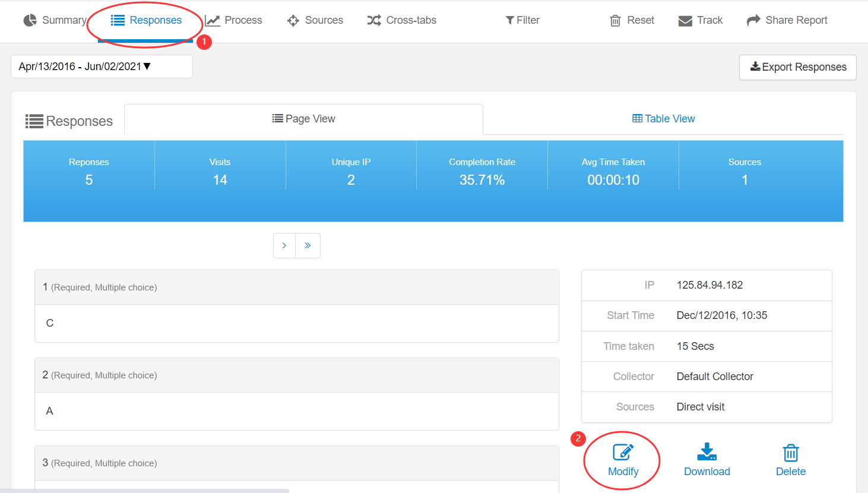The height and width of the screenshot is (493, 868).
Task: Click the Track envelope icon
Action: (x=685, y=21)
